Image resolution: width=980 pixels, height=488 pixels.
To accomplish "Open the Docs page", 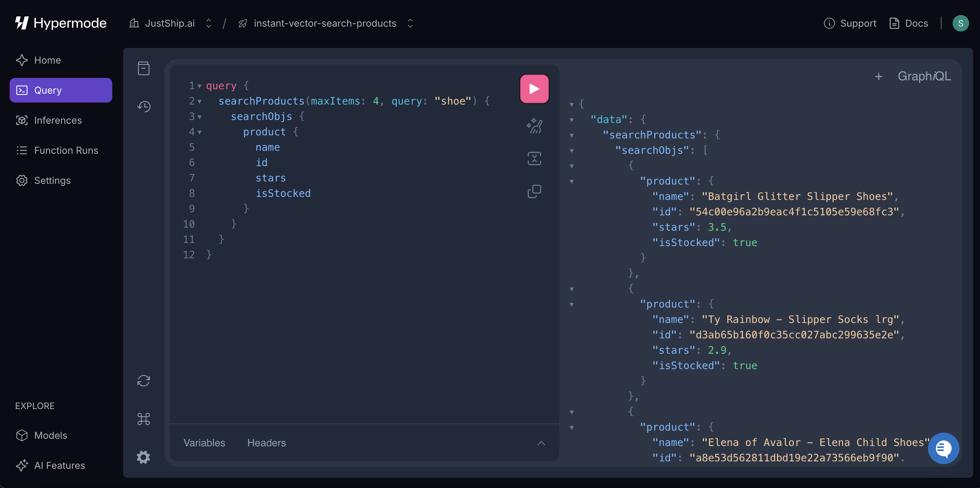I will pos(909,23).
